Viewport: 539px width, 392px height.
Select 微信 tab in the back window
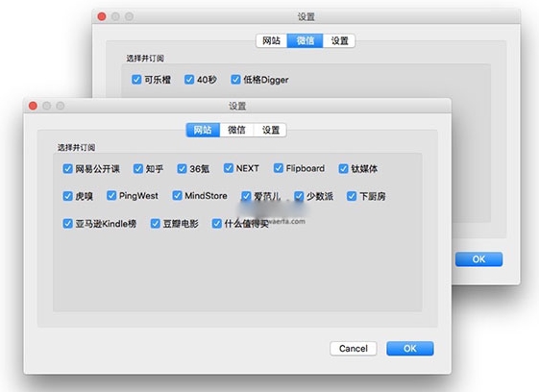tap(305, 40)
